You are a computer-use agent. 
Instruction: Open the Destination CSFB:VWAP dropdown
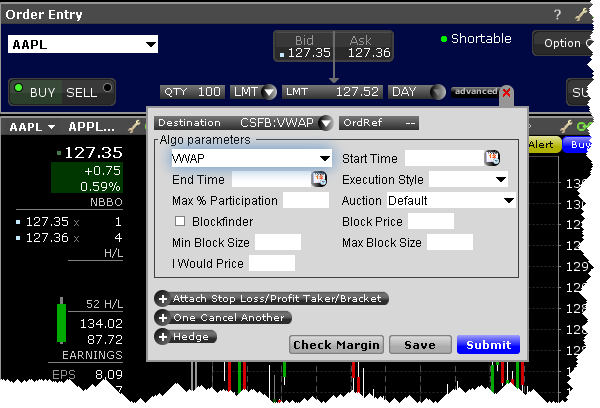(324, 123)
